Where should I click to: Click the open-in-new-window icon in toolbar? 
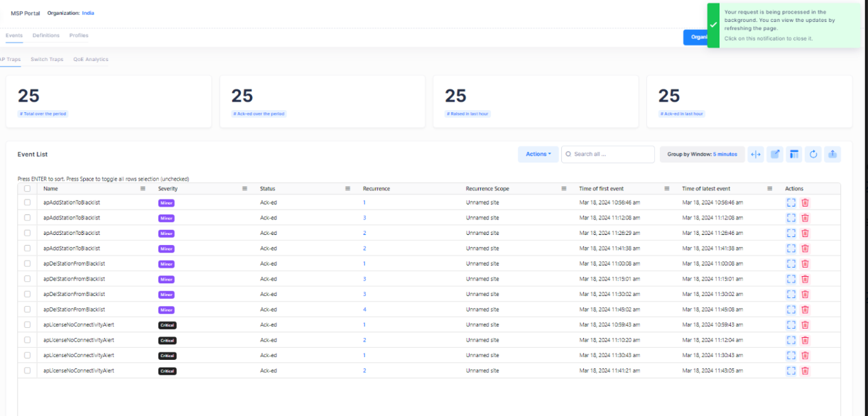775,154
